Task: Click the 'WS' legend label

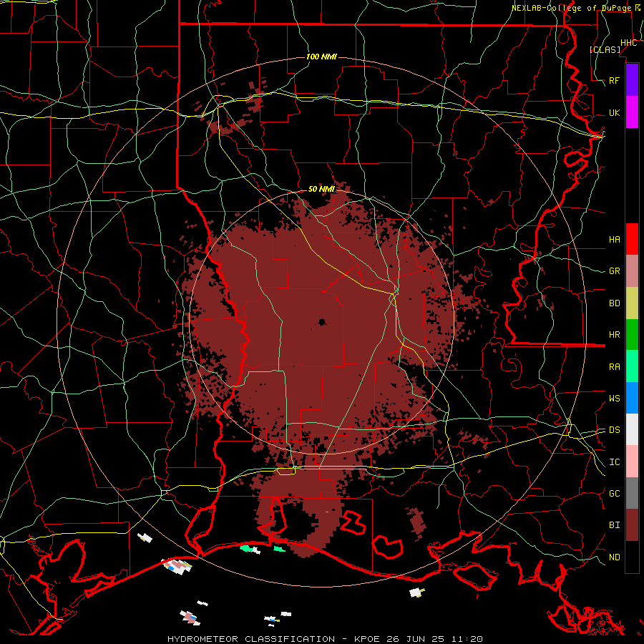Action: coord(615,399)
